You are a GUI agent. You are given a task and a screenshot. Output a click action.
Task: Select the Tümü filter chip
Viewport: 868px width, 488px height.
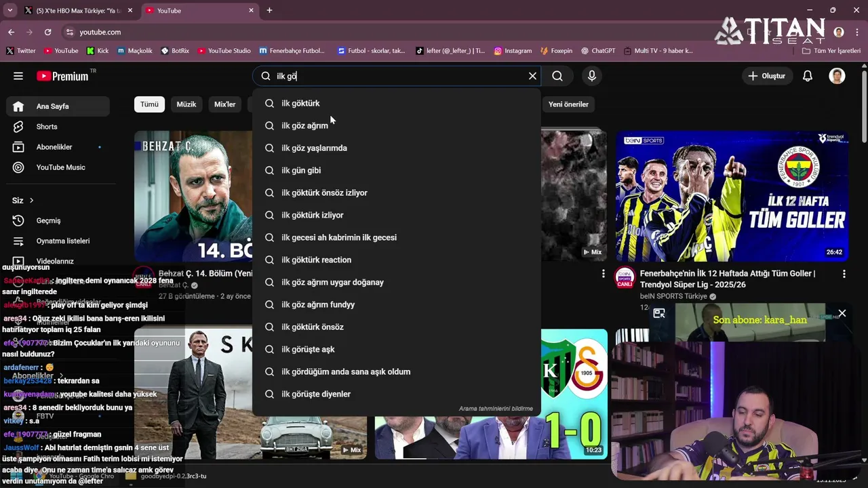[149, 104]
